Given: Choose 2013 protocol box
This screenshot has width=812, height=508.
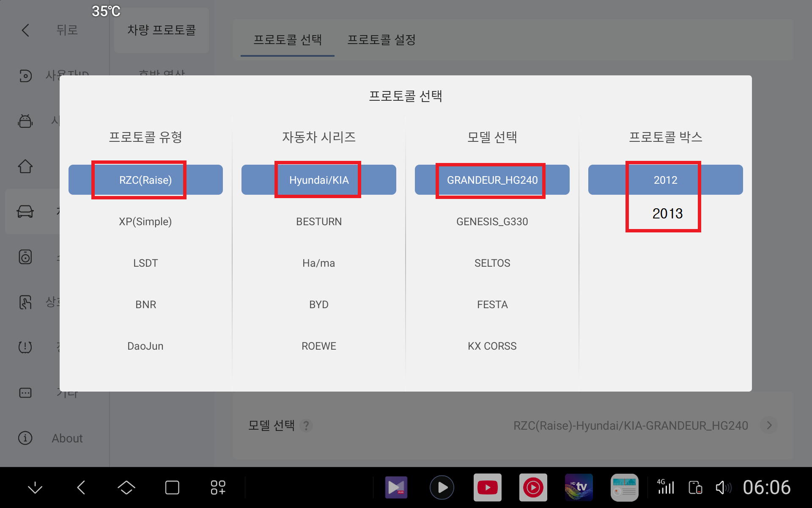Looking at the screenshot, I should tap(667, 213).
